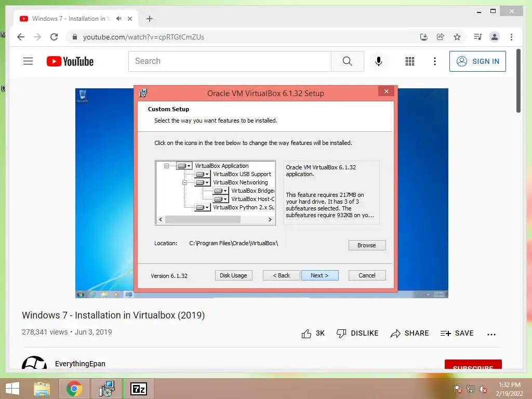Reload the YouTube page
Viewport: 532px width, 399px height.
[x=54, y=37]
